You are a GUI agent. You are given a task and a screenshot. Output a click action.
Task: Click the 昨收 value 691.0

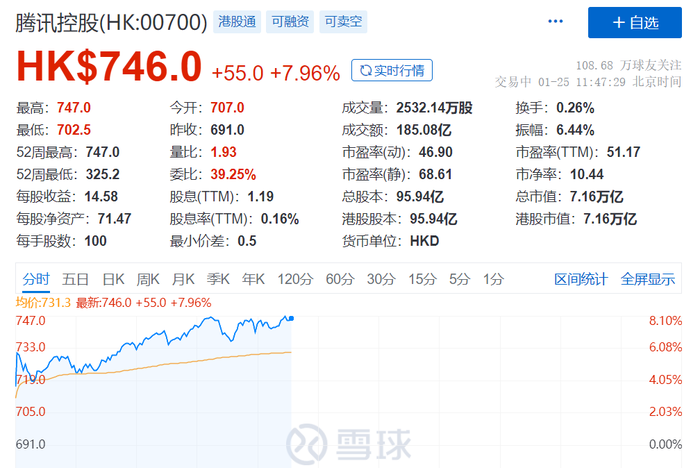click(x=227, y=130)
